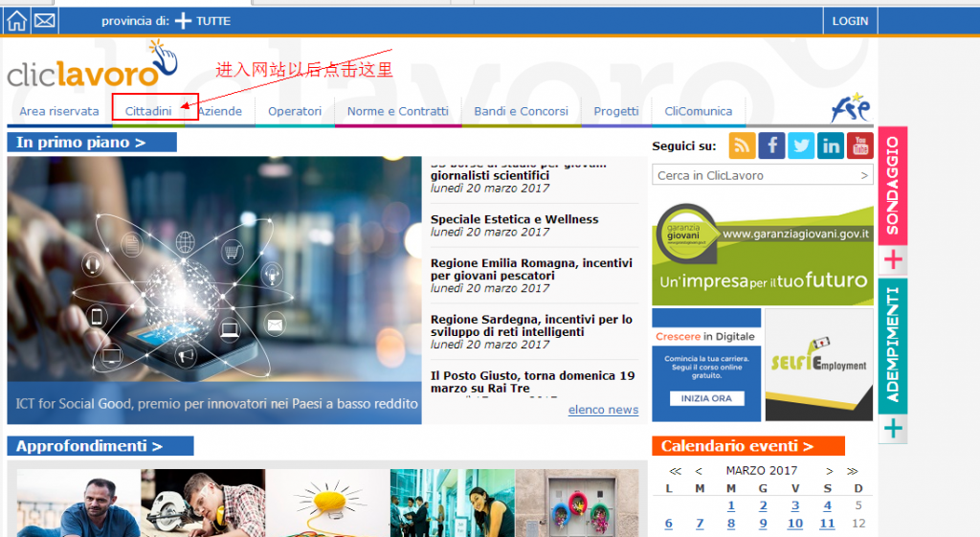This screenshot has width=980, height=537.
Task: Go to previous year in calendar
Action: [x=675, y=471]
